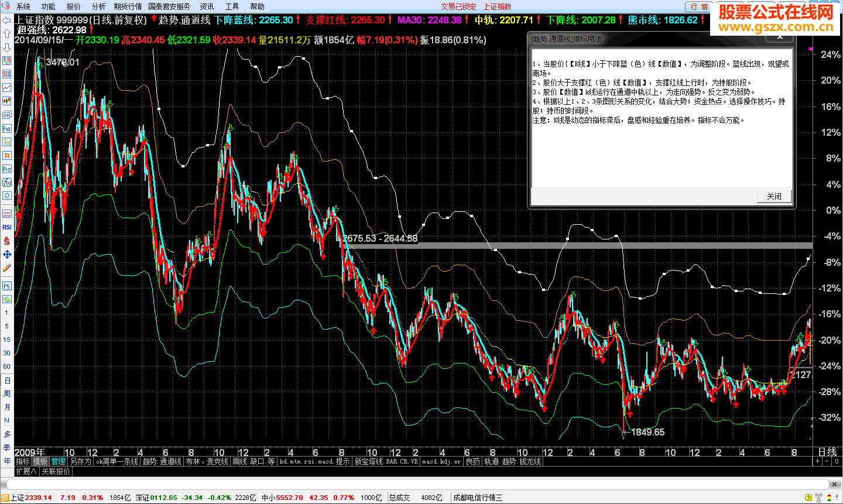Select the 30-minute period button
The image size is (843, 504).
pos(7,353)
